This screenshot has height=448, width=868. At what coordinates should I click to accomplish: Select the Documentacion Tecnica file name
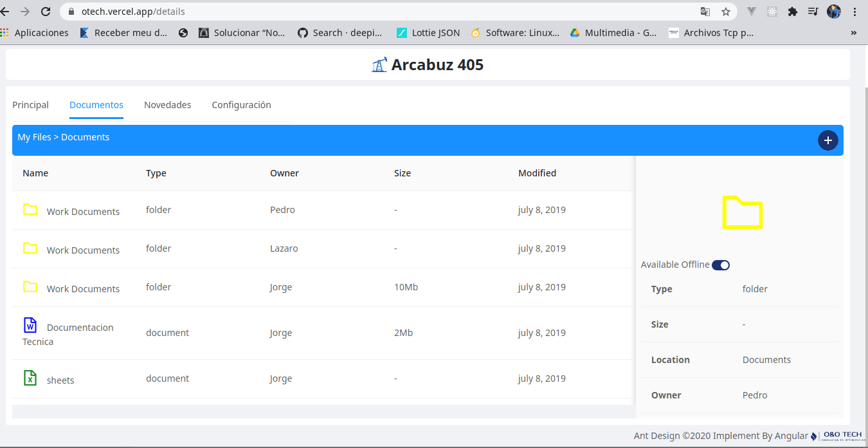68,335
